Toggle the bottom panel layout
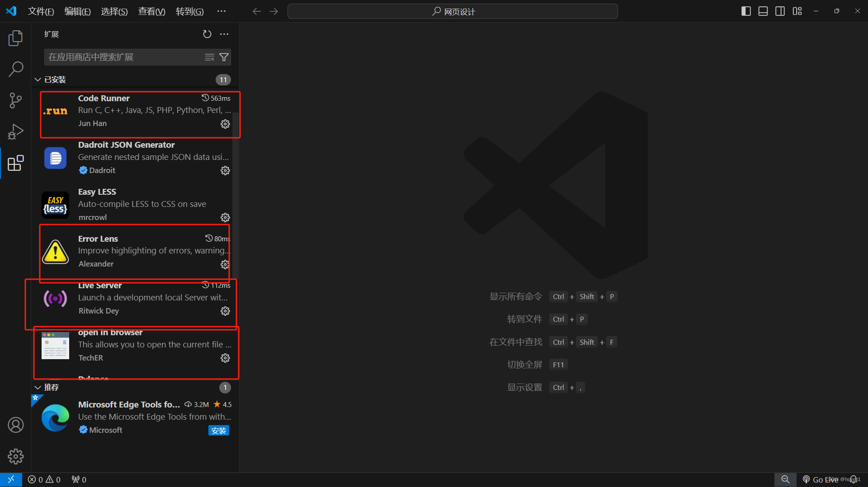 point(763,11)
